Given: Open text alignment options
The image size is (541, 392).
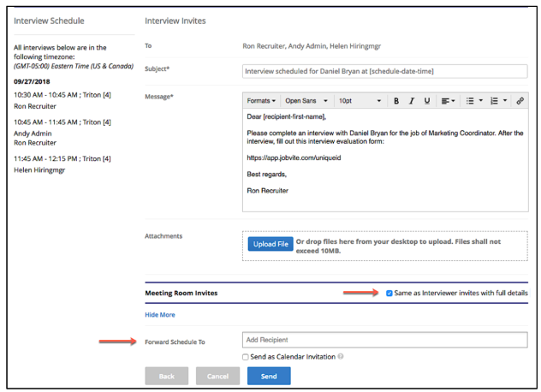Looking at the screenshot, I should coord(448,101).
